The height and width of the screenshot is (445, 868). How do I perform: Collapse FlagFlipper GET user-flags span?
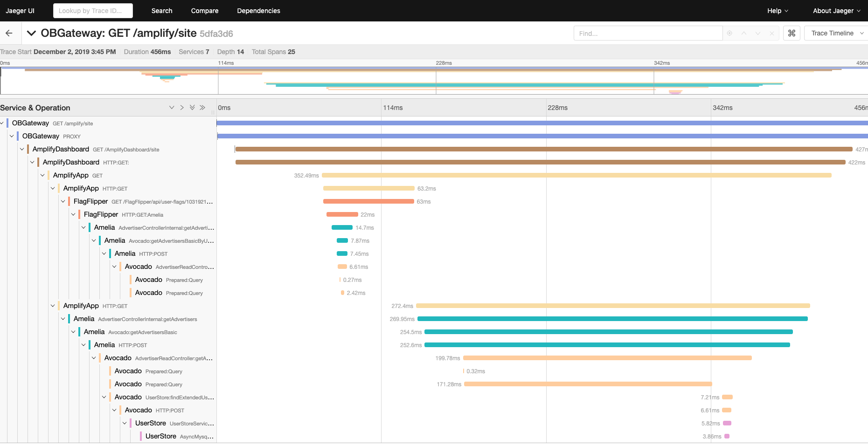(63, 201)
